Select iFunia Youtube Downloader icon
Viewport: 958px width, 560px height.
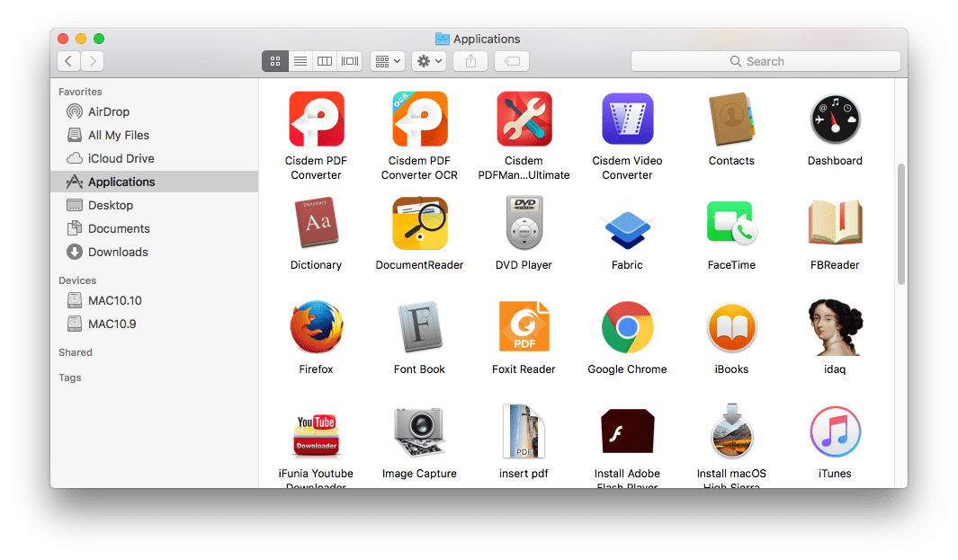(x=316, y=435)
